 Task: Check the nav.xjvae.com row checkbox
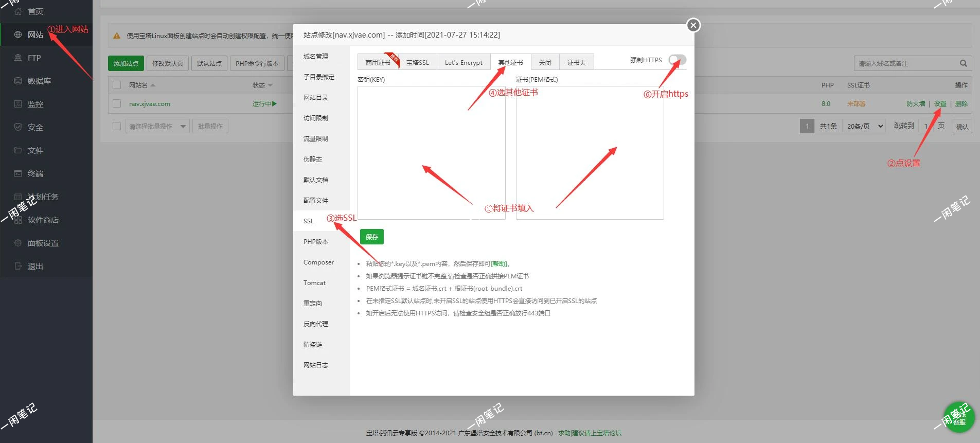[117, 103]
